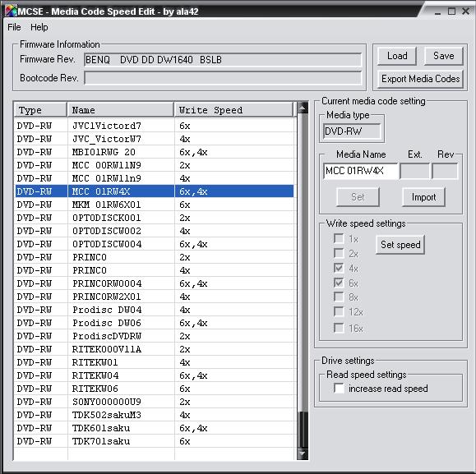Sort list by Name column header
Screen dimensions: 476x474
[120, 110]
